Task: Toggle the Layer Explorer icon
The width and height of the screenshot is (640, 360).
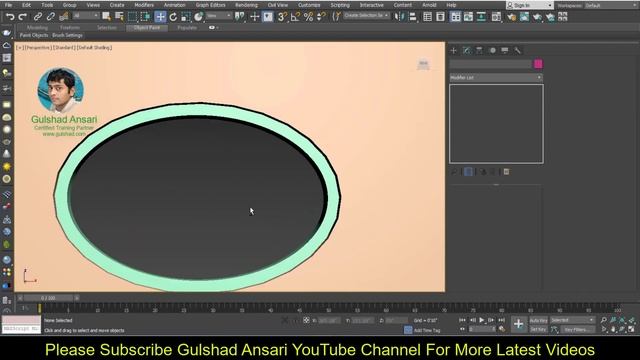Action: pyautogui.click(x=440, y=17)
